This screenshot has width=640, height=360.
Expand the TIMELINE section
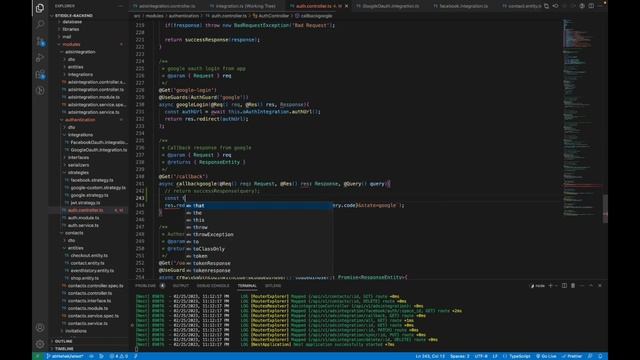point(64,349)
